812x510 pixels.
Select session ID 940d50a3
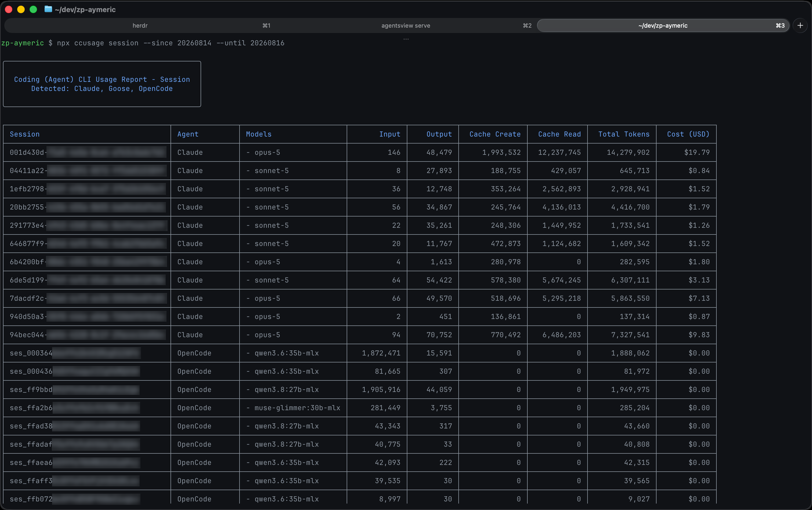tap(27, 317)
